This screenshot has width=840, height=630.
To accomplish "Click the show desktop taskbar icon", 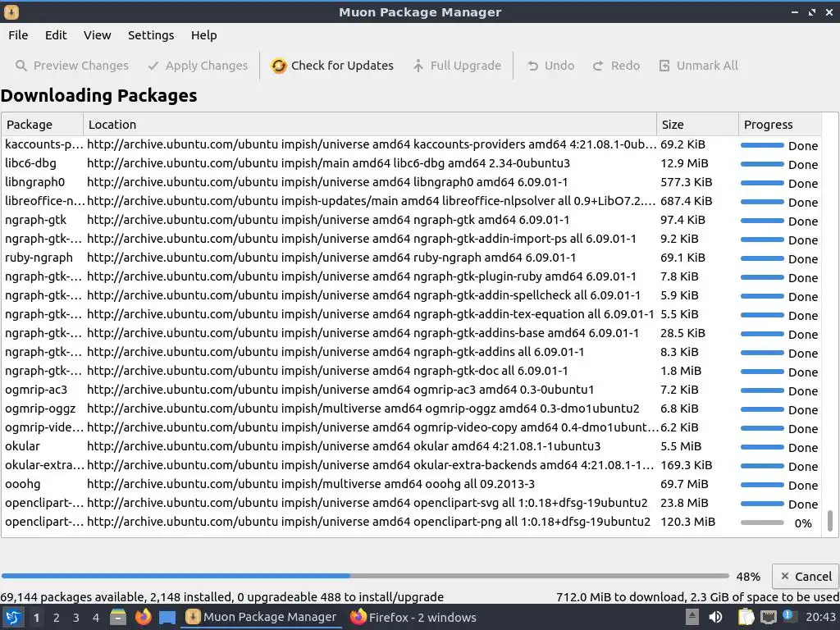I will [x=167, y=618].
